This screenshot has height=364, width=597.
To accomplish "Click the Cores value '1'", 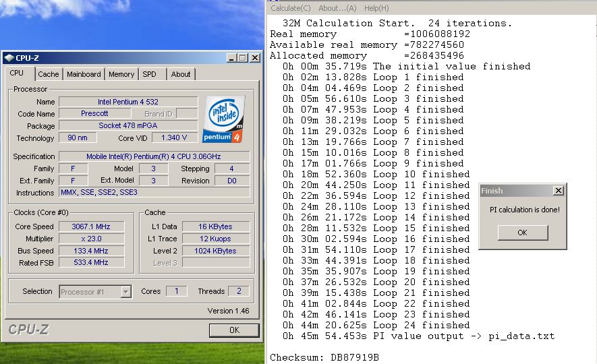I will point(176,291).
